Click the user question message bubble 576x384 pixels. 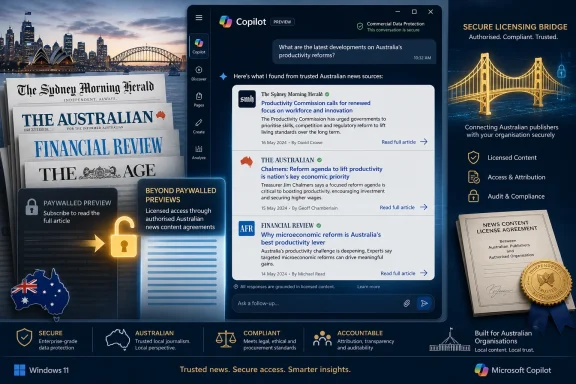[x=354, y=51]
